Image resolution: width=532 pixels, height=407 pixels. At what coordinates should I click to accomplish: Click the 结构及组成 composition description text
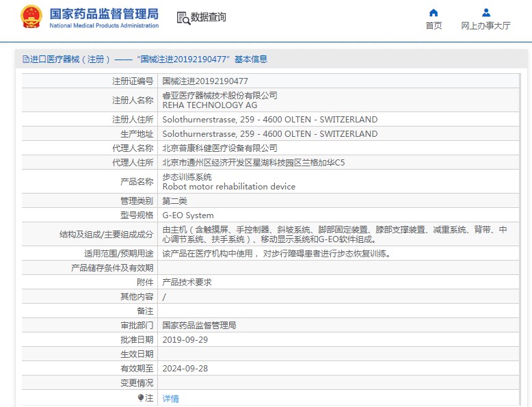click(334, 234)
